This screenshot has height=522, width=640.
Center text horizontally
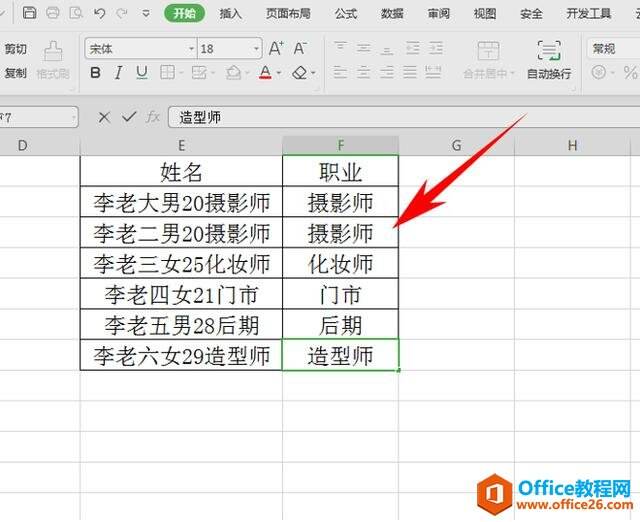(364, 73)
